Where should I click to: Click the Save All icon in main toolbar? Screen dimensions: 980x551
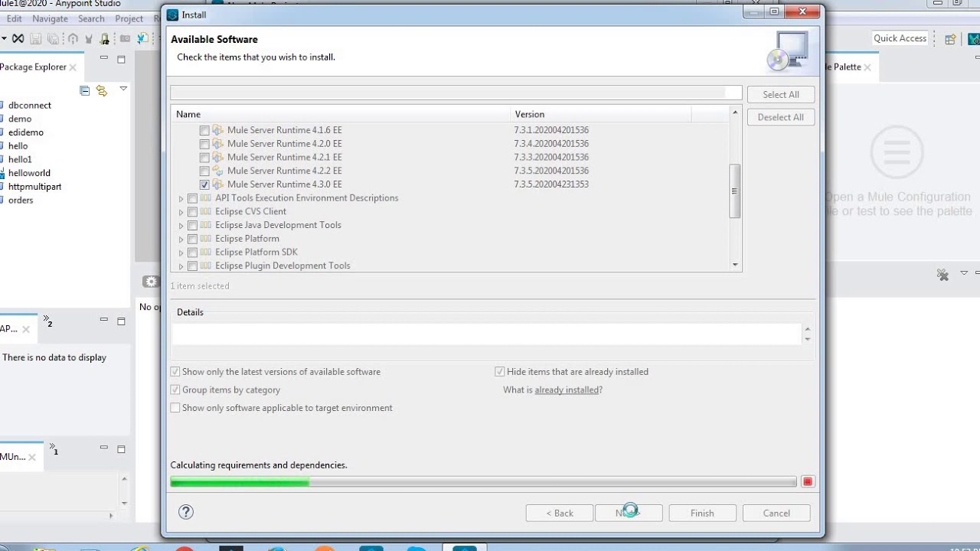[x=53, y=38]
